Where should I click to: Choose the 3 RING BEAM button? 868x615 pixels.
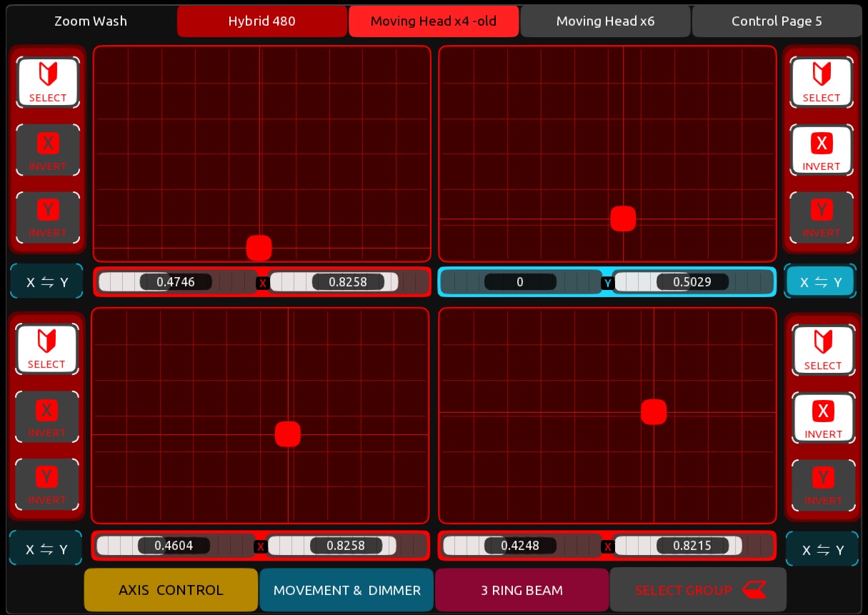[522, 590]
